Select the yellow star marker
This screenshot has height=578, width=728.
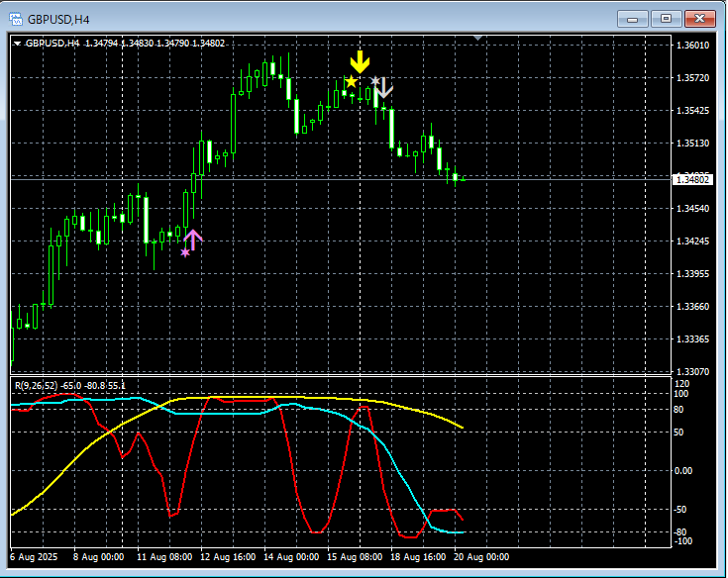(351, 82)
